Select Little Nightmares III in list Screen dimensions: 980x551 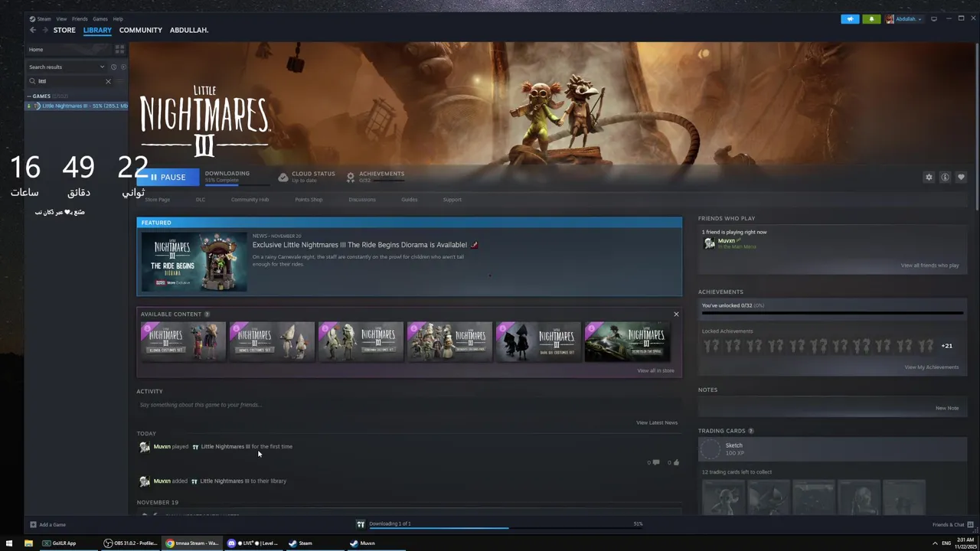click(77, 106)
